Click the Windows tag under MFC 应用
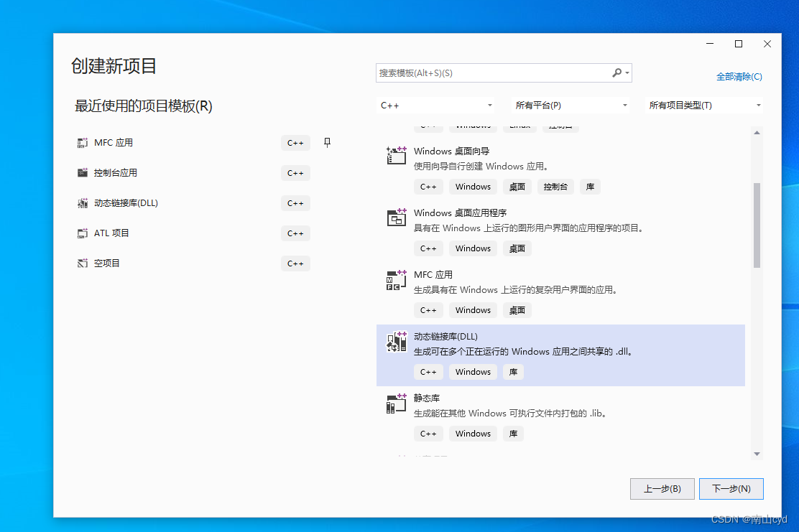The image size is (799, 532). coord(473,310)
